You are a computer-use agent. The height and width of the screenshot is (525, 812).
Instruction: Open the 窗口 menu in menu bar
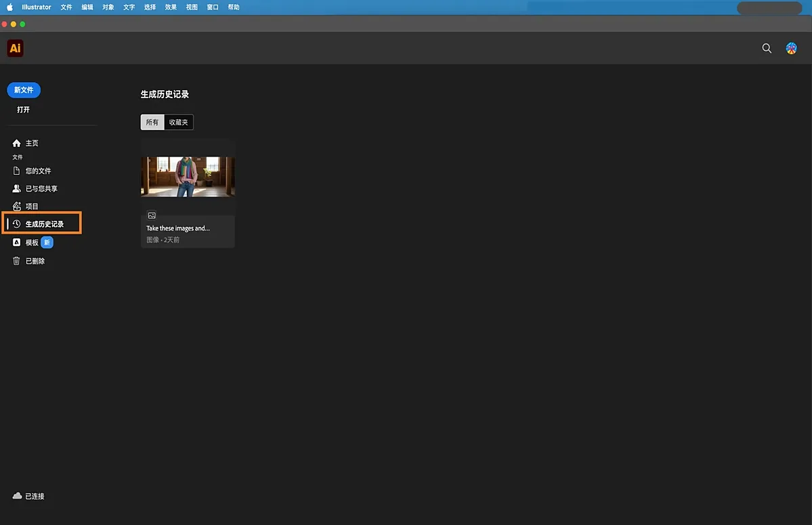point(213,7)
